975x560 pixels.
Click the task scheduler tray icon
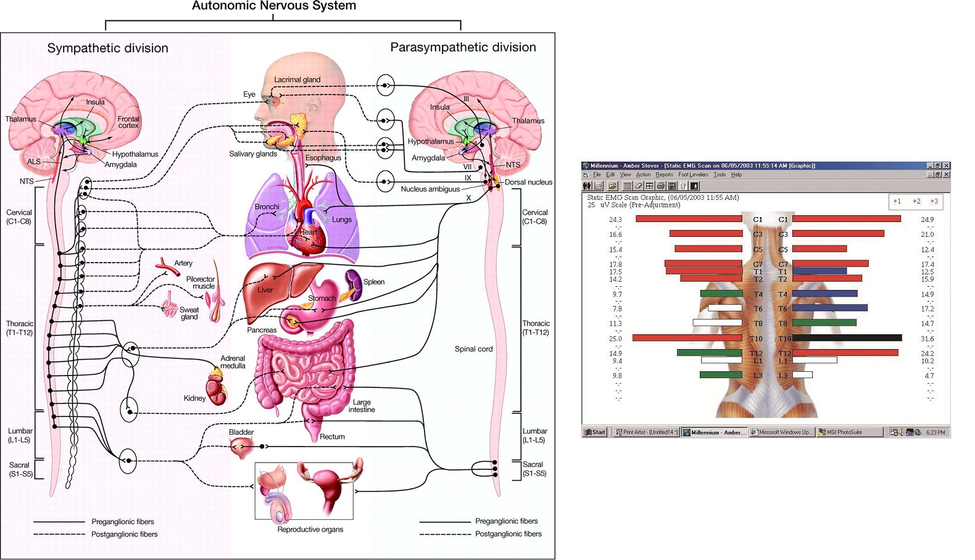click(894, 432)
